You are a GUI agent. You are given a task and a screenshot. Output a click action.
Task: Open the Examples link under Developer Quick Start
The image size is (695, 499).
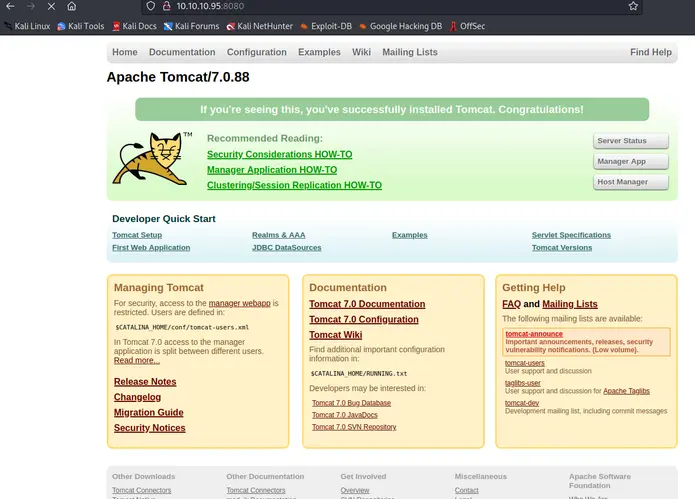coord(410,235)
